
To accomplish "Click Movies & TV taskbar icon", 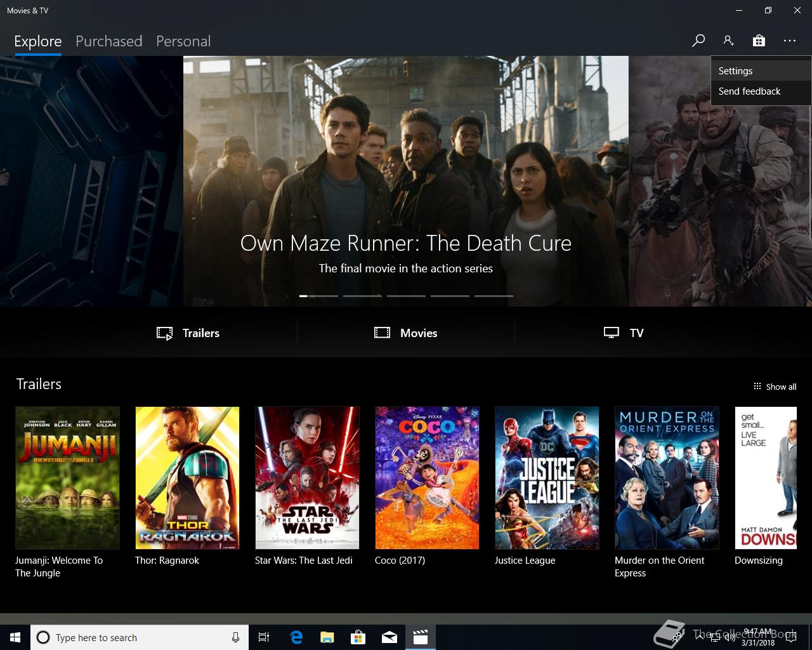I will (421, 637).
